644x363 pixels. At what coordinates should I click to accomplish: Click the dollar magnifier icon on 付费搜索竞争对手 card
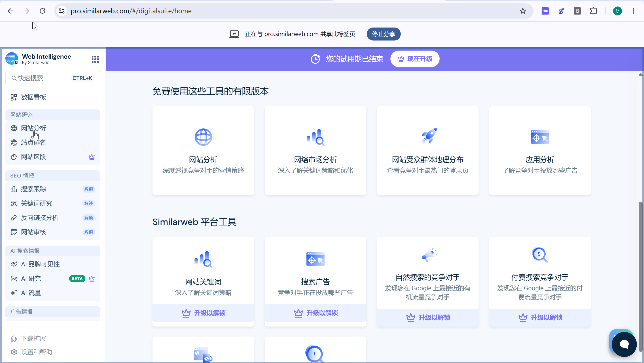tap(540, 255)
